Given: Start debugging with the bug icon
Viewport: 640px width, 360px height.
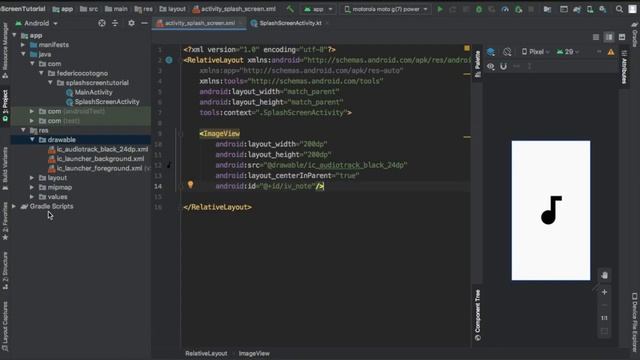Looking at the screenshot, I should 479,9.
